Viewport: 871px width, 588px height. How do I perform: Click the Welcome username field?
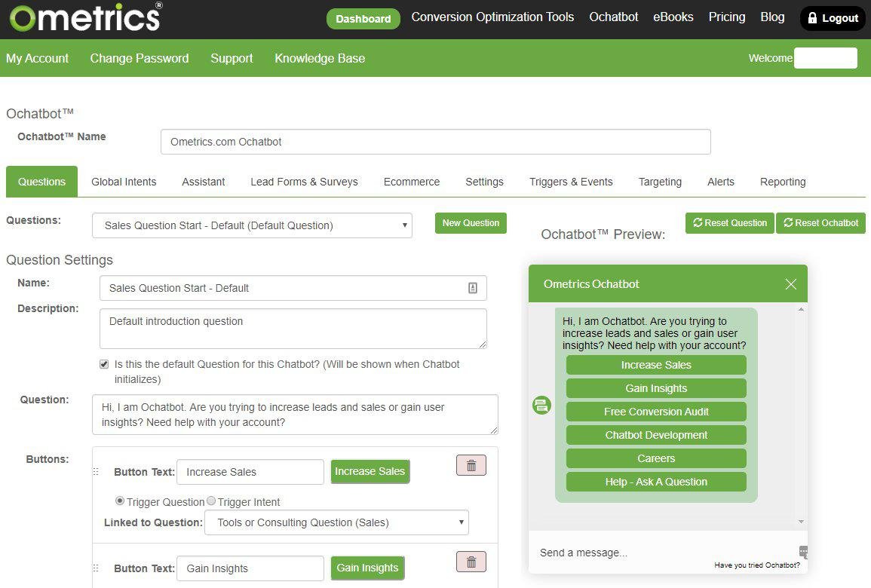coord(826,58)
